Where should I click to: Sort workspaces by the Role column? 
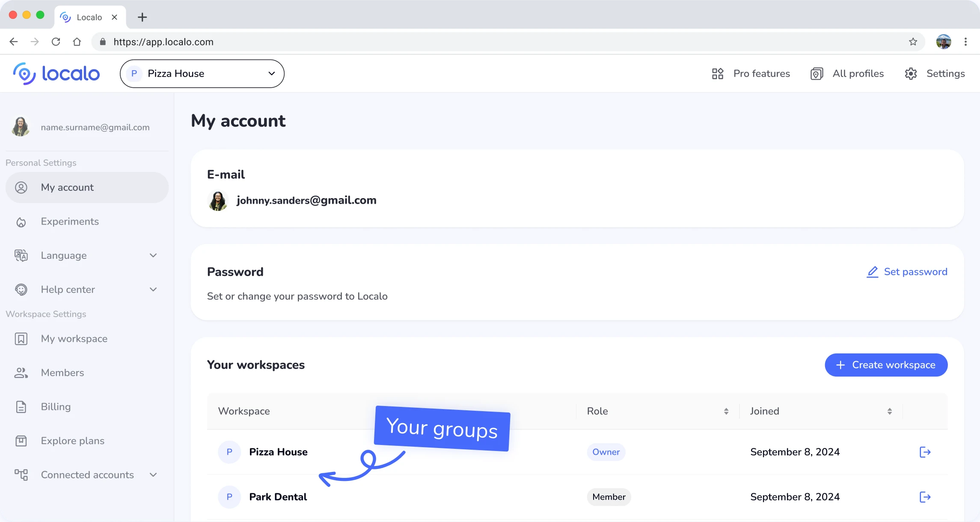coord(726,411)
